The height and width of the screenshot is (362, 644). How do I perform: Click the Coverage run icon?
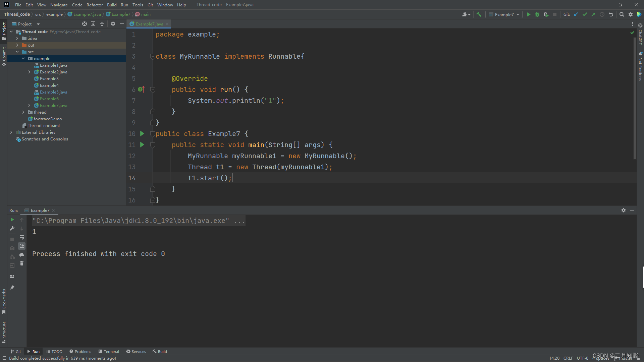click(546, 14)
